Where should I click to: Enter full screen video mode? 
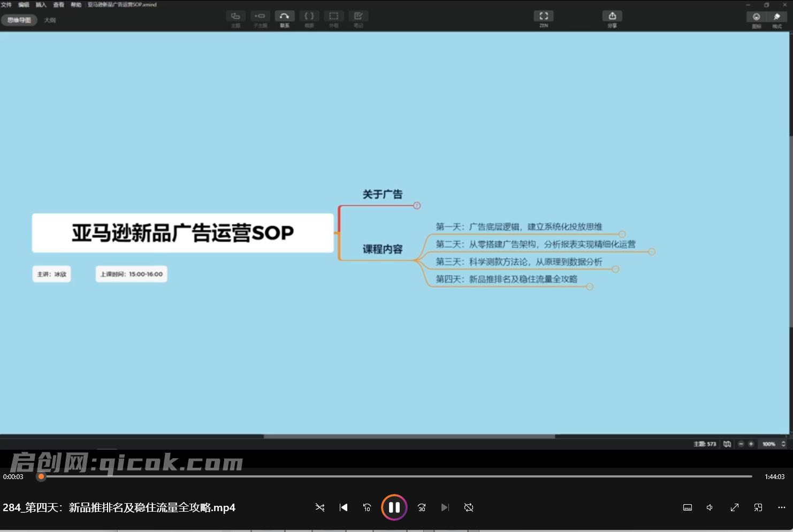(735, 507)
